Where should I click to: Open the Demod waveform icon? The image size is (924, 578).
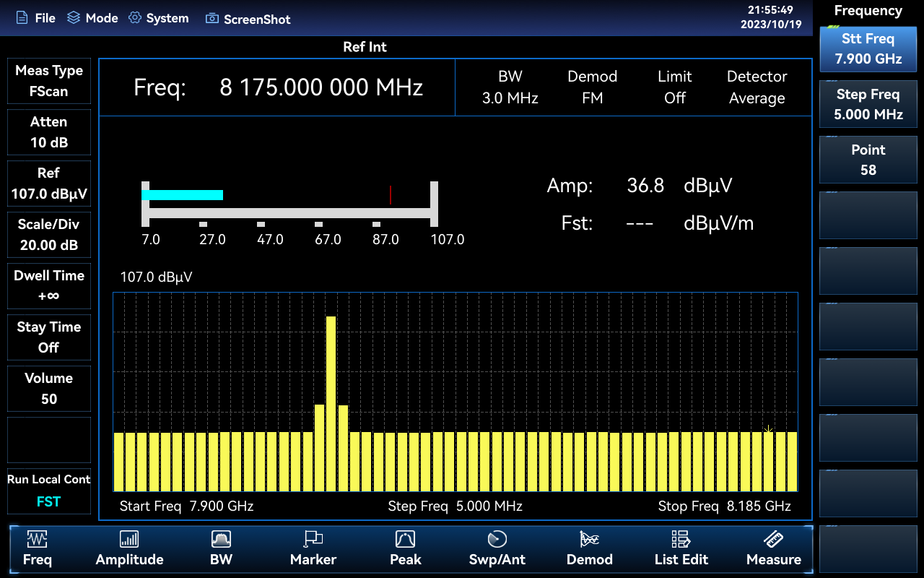(589, 539)
